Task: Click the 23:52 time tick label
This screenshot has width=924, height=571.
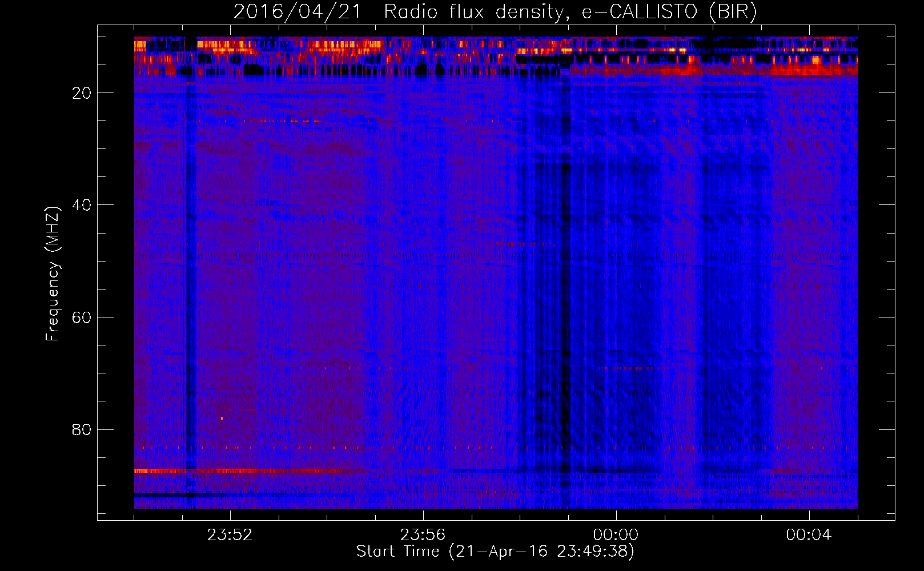Action: [230, 535]
